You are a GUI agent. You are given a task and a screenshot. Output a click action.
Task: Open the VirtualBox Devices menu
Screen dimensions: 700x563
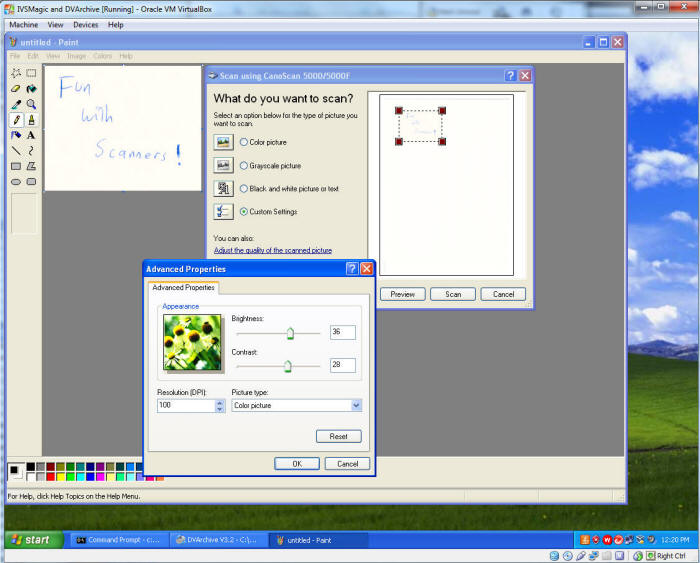[86, 25]
